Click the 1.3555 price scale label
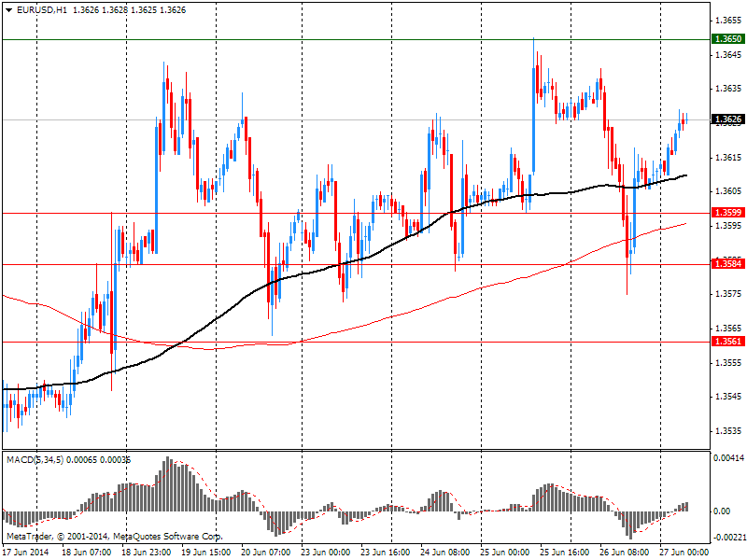Image resolution: width=747 pixels, height=560 pixels. click(x=729, y=363)
